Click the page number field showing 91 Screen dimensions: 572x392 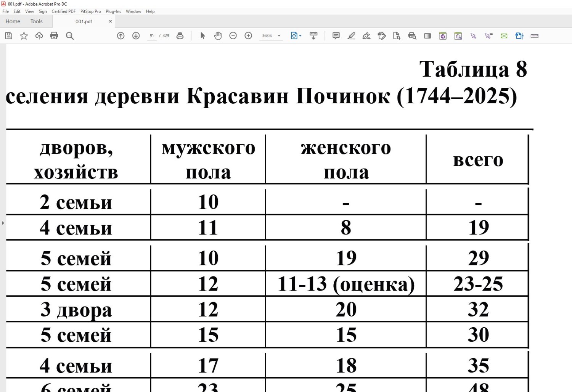(152, 36)
